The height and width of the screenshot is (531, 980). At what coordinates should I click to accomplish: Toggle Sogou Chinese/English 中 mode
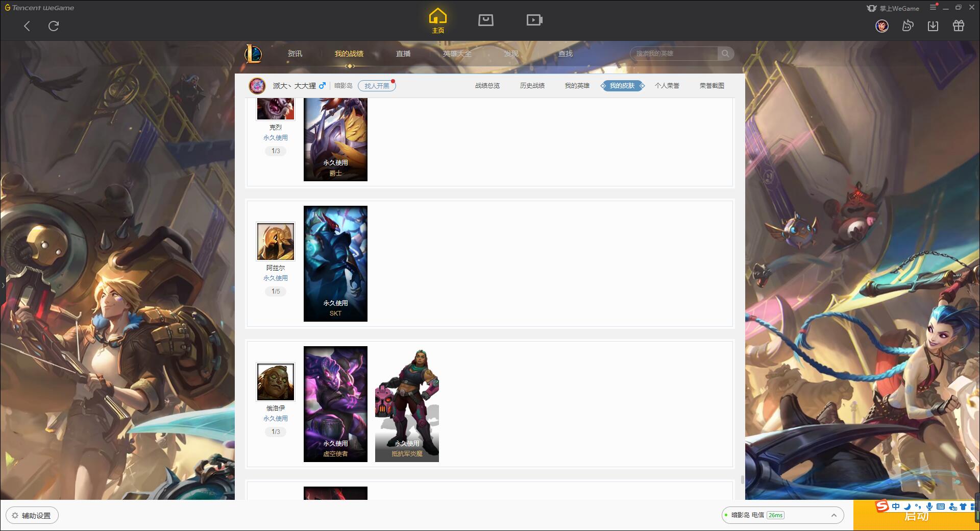tap(896, 506)
